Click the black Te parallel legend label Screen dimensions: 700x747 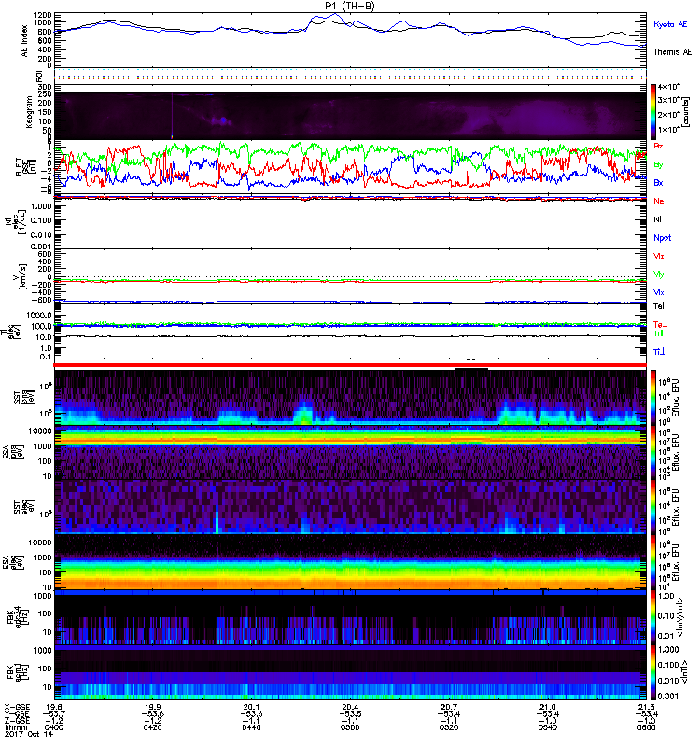[x=659, y=306]
